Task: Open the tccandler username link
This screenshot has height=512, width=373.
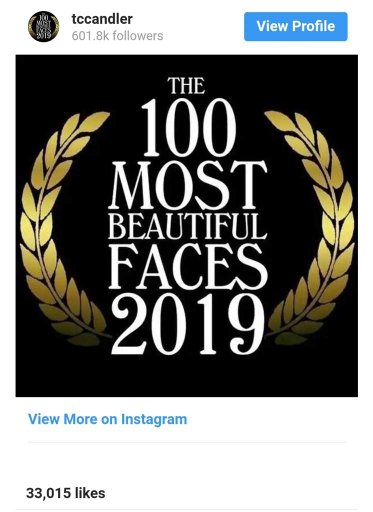Action: point(102,19)
